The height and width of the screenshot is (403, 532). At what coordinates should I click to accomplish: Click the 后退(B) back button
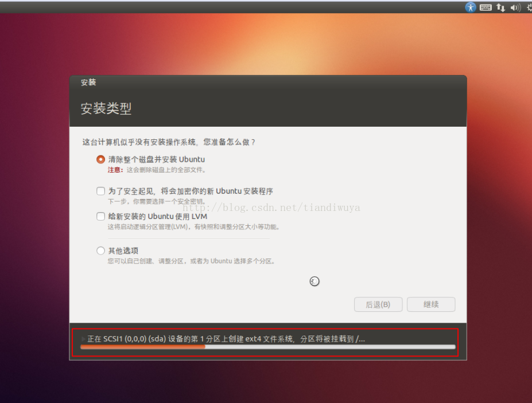378,304
